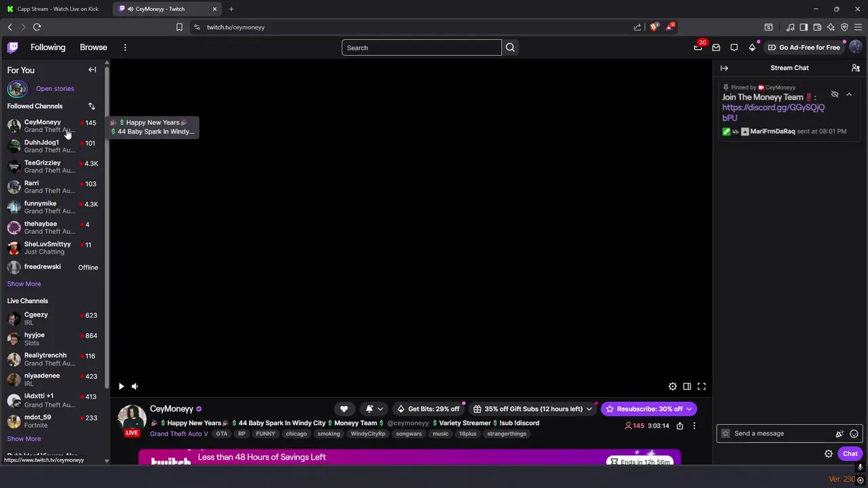Click the purple Chat send button
Viewport: 868px width, 488px height.
click(850, 454)
